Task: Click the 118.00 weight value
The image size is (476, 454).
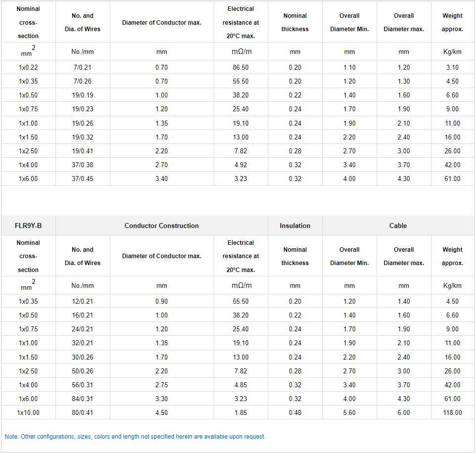Action: coord(452,412)
